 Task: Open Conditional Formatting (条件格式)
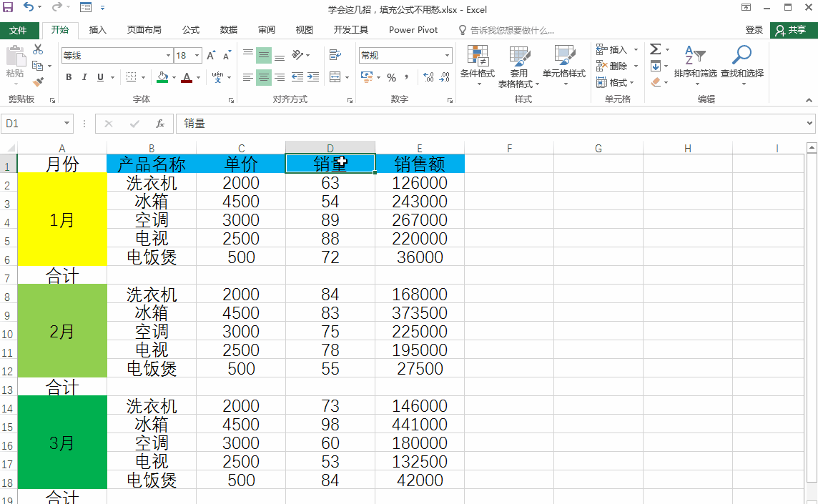(478, 64)
